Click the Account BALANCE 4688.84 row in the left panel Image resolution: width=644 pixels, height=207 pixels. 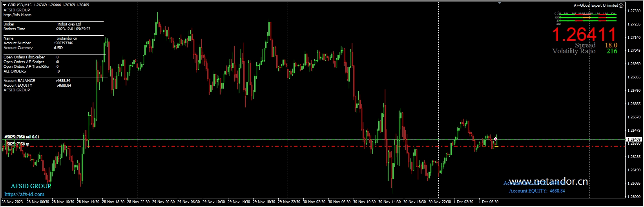37,81
